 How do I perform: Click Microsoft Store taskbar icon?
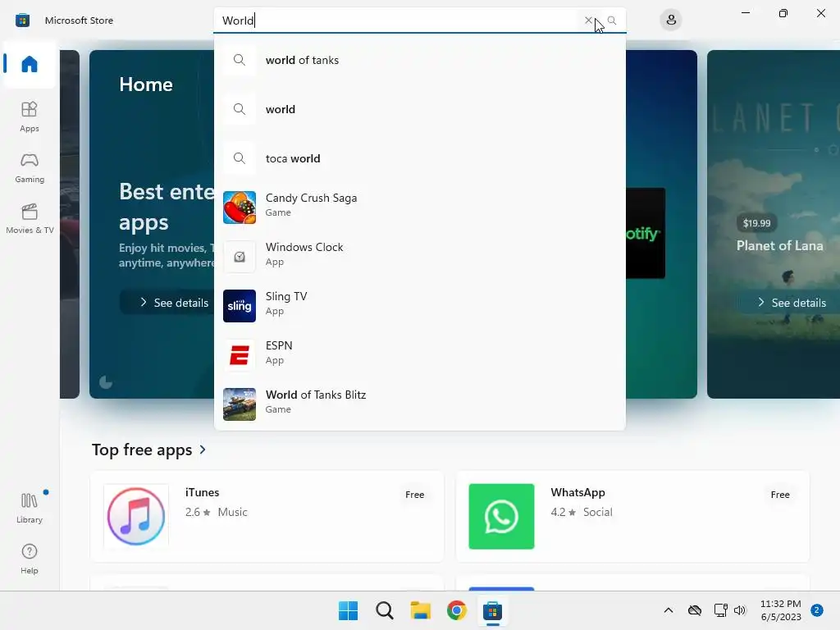pos(492,610)
